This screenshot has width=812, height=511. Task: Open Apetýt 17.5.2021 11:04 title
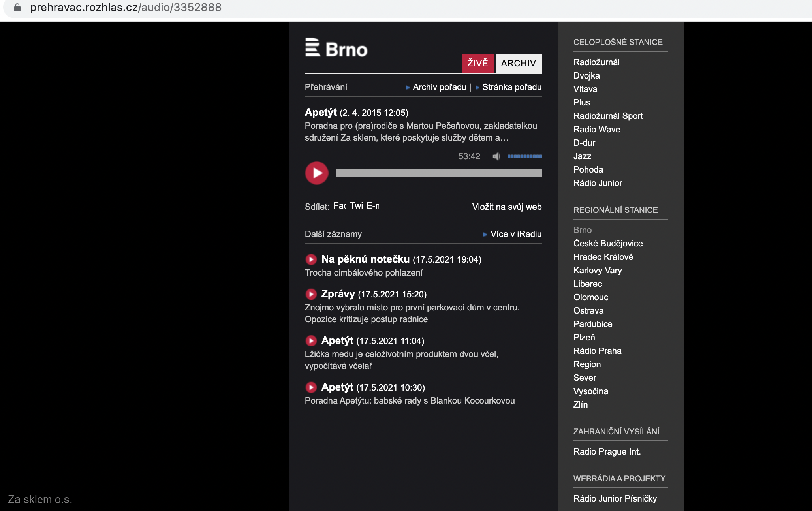(337, 341)
